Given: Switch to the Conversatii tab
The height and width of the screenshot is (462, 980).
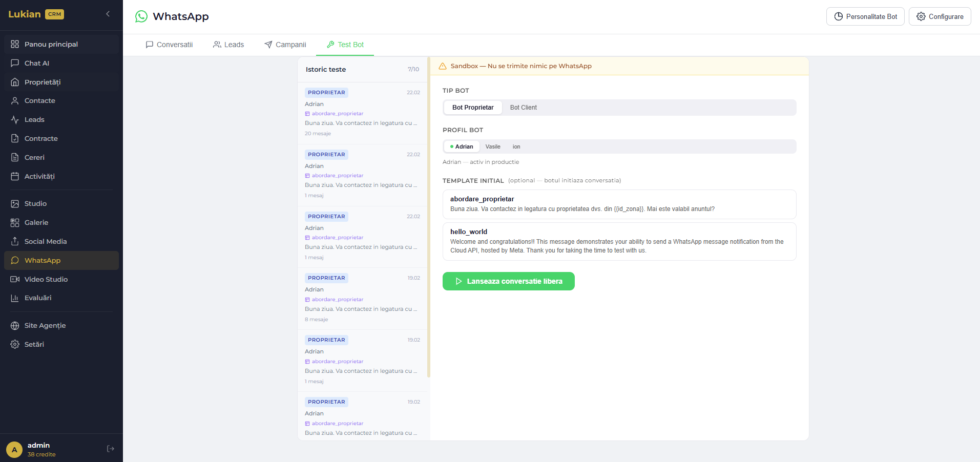Looking at the screenshot, I should coord(169,45).
